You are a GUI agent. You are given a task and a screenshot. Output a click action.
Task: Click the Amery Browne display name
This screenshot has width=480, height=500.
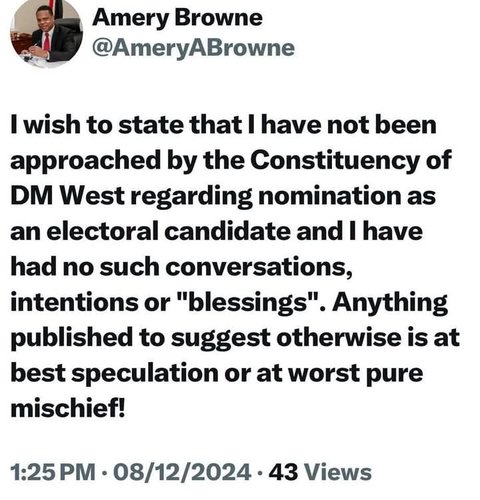(177, 18)
